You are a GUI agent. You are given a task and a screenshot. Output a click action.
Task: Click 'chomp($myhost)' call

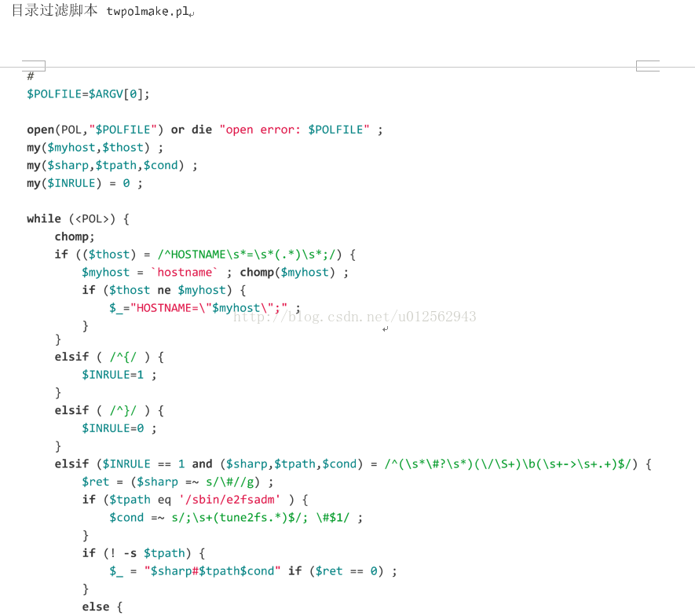(287, 273)
